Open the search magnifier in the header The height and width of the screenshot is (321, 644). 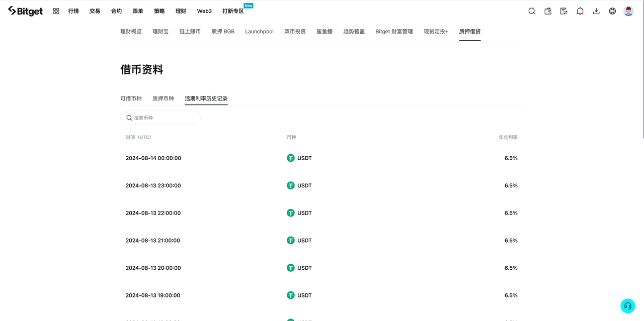pos(532,11)
